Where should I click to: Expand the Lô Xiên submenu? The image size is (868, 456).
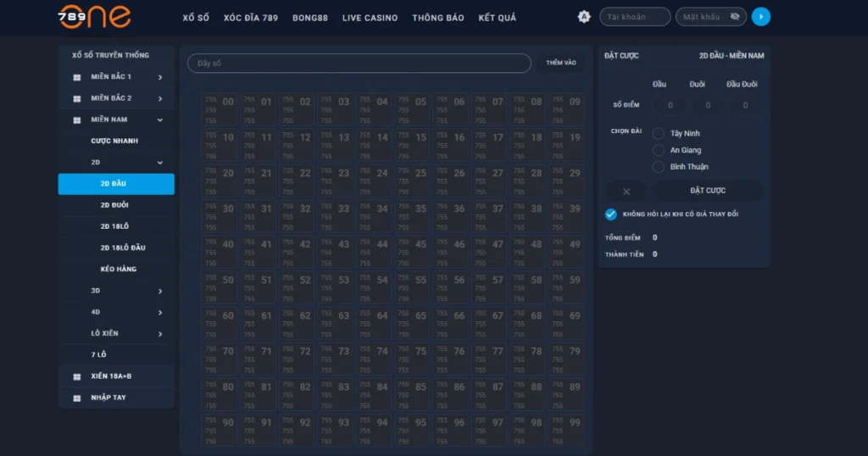click(x=160, y=334)
